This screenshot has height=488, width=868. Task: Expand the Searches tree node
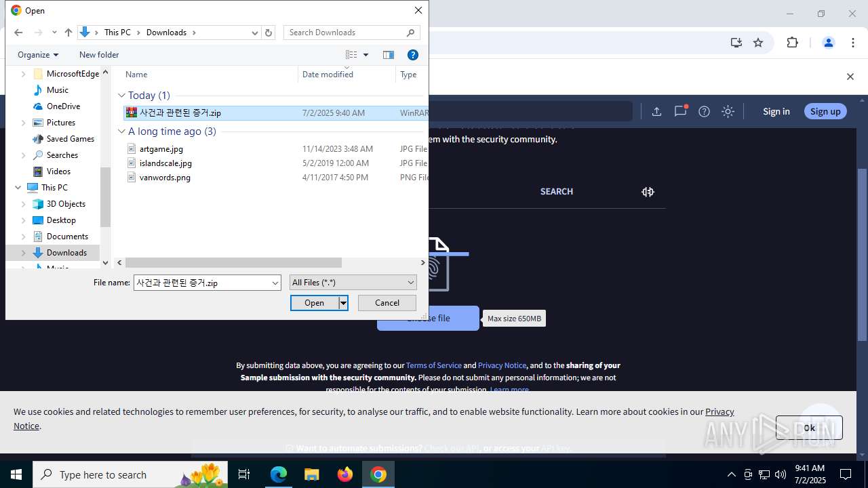tap(23, 155)
